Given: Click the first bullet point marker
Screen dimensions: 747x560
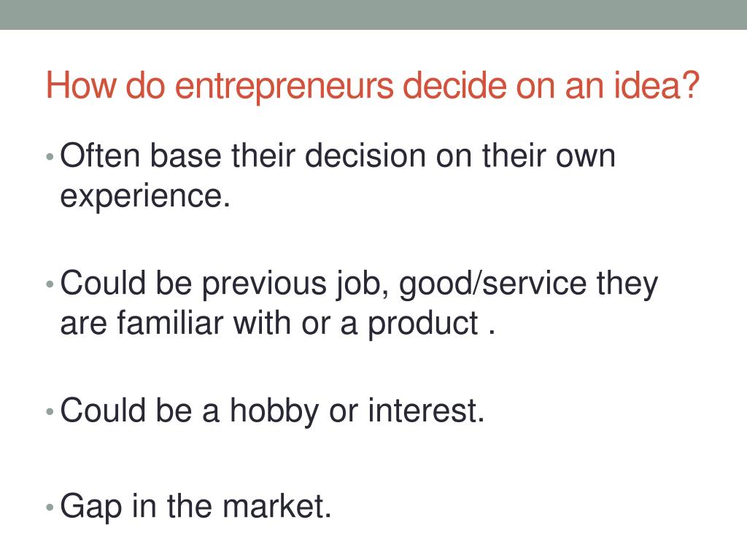Looking at the screenshot, I should coord(50,156).
